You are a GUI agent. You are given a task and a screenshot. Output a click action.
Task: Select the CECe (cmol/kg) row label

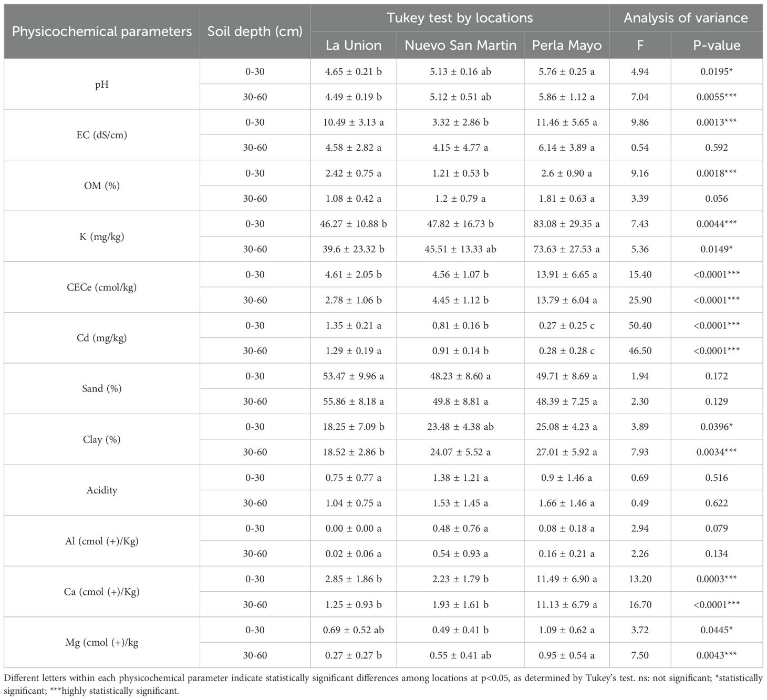coord(101,287)
